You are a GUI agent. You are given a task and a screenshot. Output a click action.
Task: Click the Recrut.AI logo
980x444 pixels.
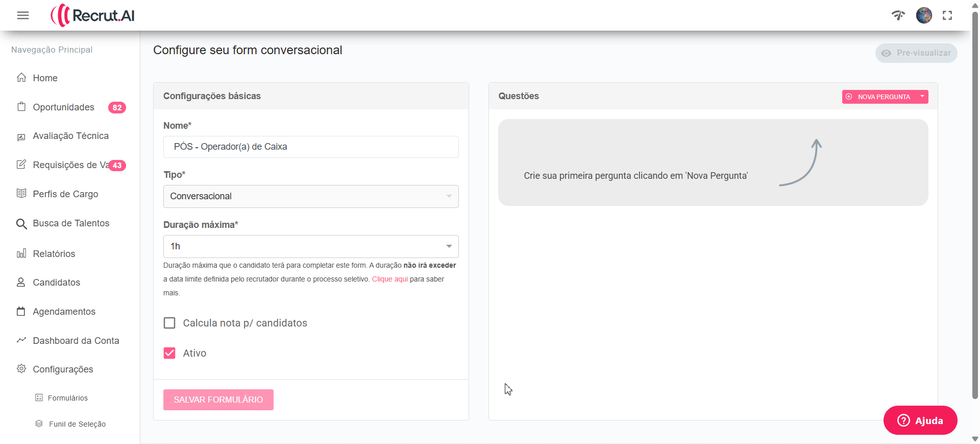coord(93,15)
